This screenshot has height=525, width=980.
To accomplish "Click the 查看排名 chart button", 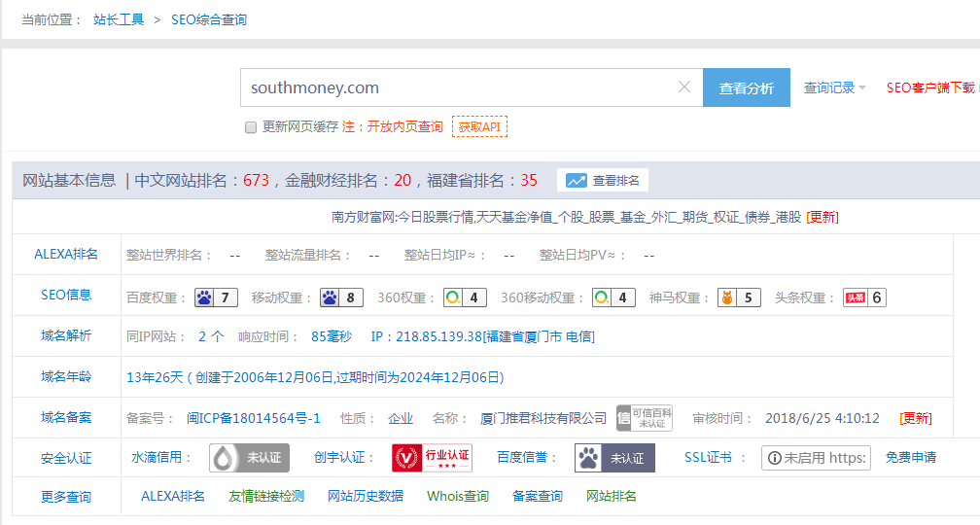I will coord(603,181).
